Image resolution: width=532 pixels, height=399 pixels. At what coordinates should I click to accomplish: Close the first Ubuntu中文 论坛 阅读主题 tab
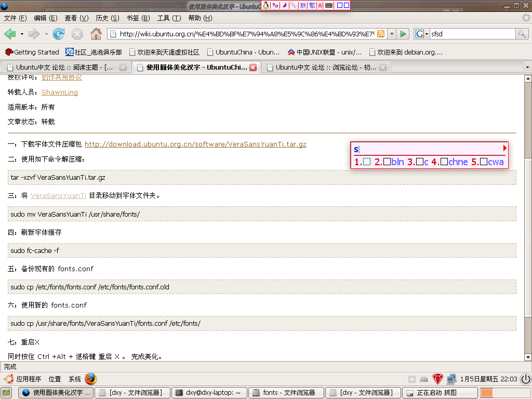pyautogui.click(x=123, y=68)
